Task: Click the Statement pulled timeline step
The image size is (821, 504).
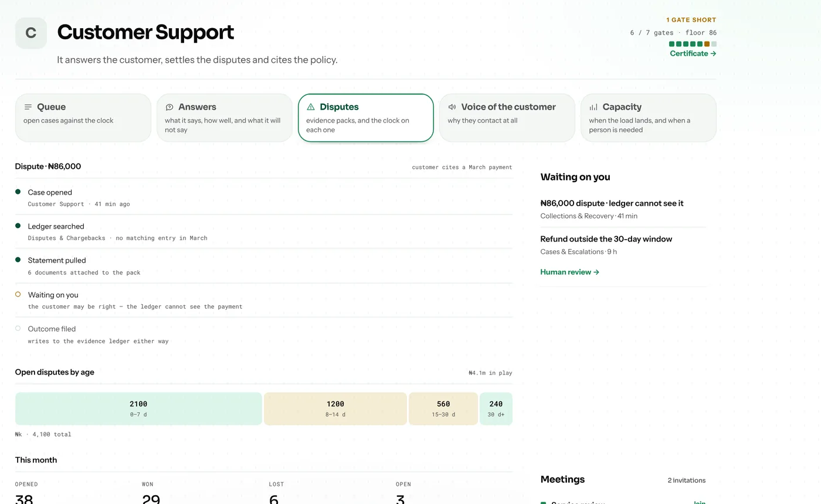Action: pos(264,265)
